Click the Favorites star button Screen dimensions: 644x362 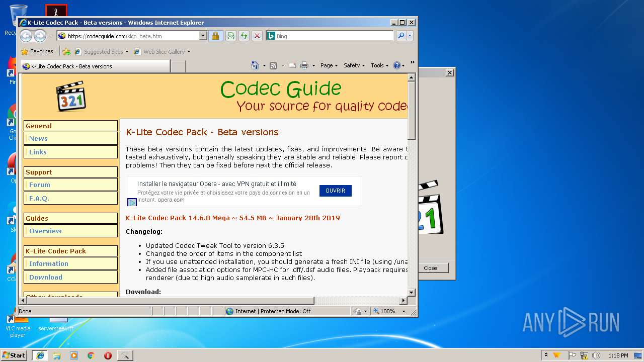[37, 51]
